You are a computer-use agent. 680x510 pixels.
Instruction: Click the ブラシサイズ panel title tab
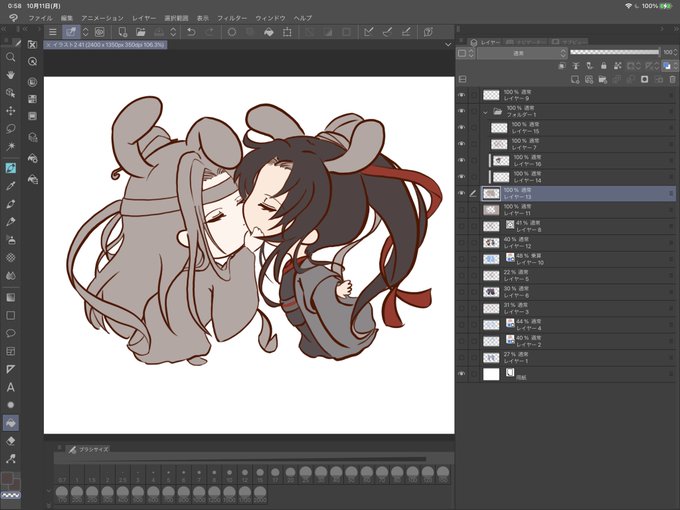click(x=88, y=450)
